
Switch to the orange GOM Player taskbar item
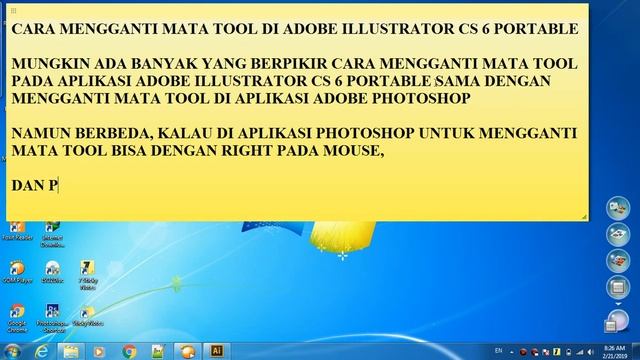187,352
